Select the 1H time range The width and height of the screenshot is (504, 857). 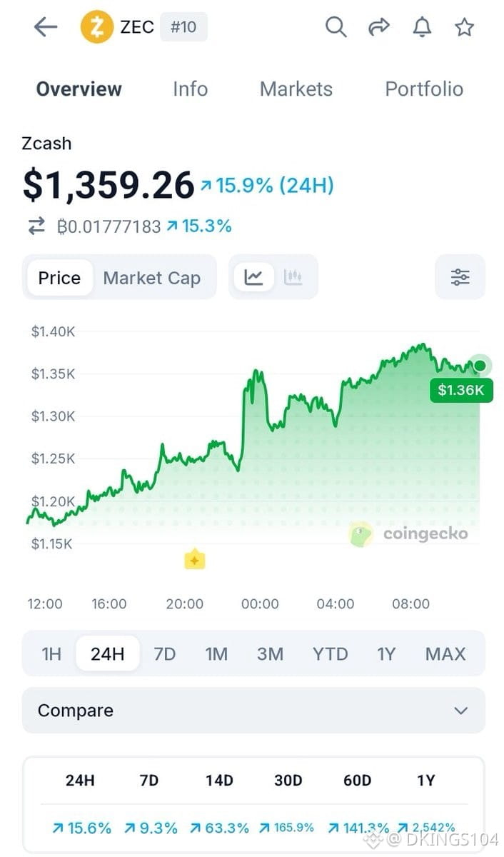point(51,653)
